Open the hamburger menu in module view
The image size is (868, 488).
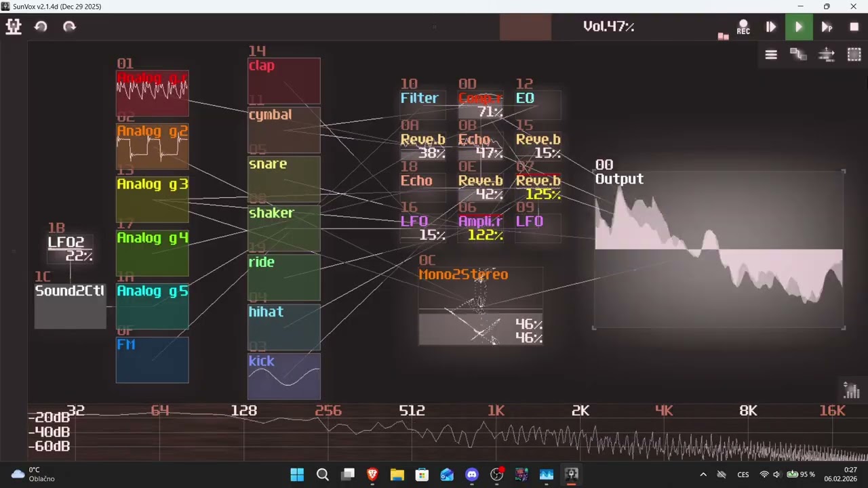[771, 55]
